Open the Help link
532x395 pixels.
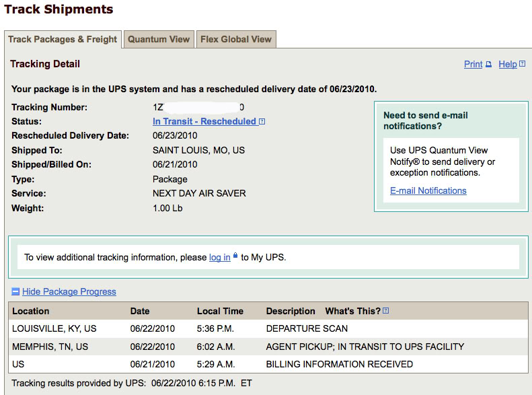[x=508, y=65]
